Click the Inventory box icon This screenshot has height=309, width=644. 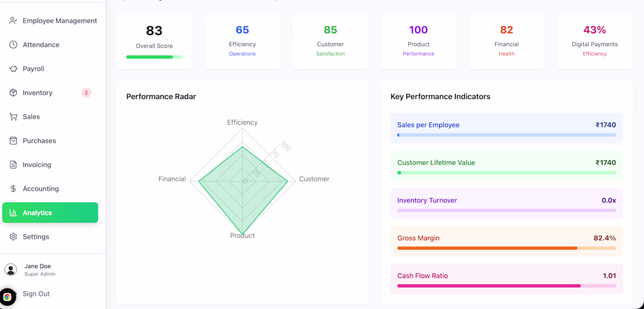pos(13,92)
